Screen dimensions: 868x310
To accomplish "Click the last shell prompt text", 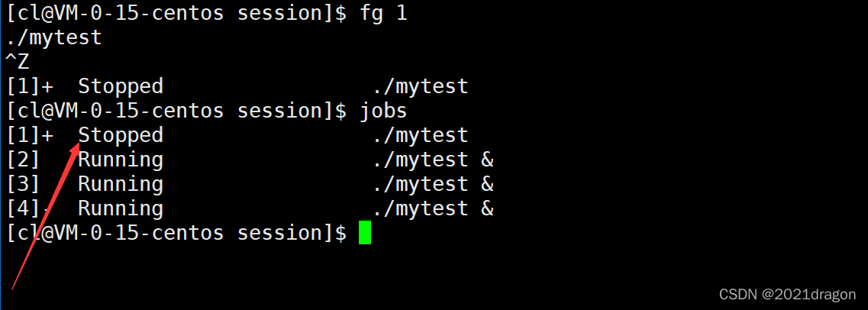I will (176, 232).
